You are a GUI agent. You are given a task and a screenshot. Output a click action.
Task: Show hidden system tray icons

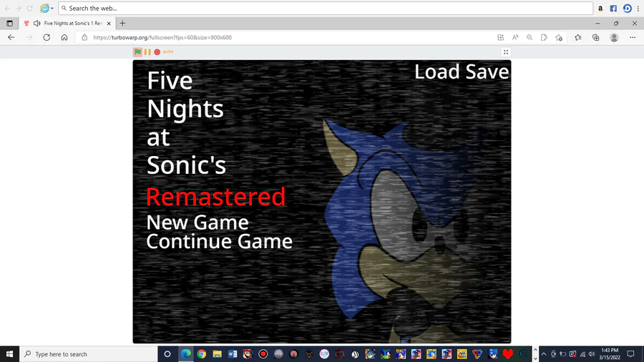click(544, 354)
